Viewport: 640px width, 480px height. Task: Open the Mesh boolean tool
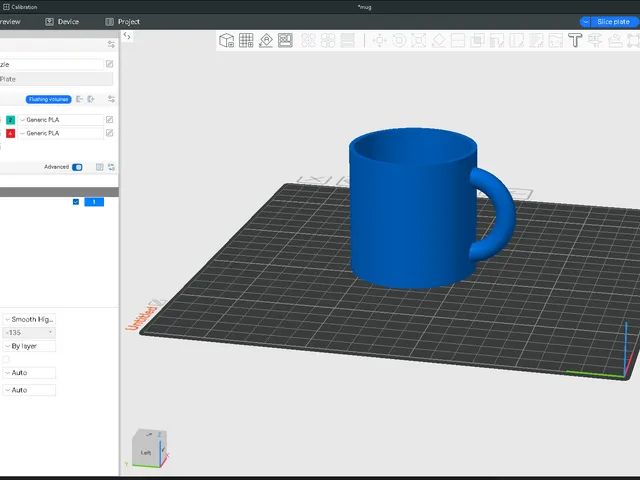pos(478,40)
